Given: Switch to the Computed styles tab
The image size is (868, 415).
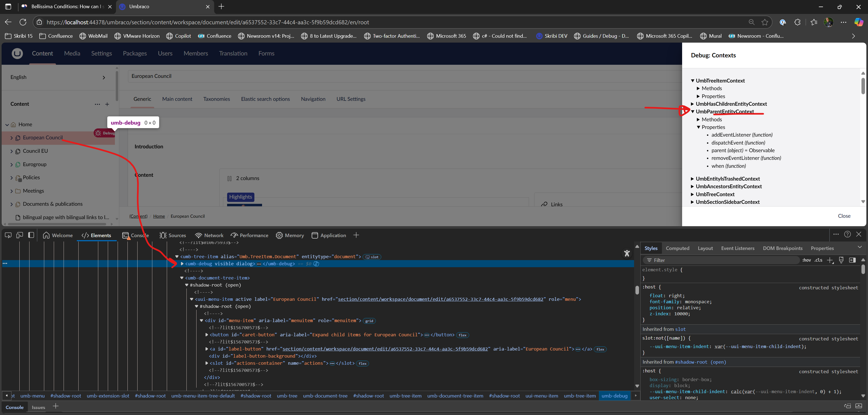Looking at the screenshot, I should (677, 248).
